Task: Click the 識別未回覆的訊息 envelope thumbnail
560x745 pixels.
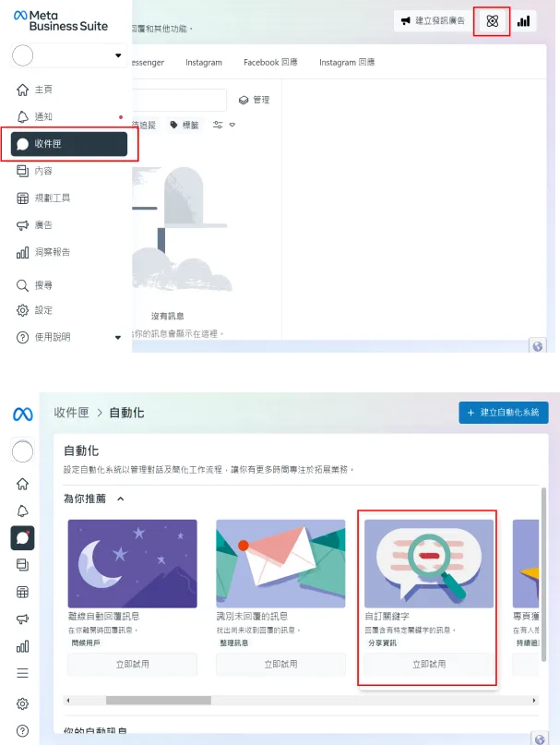Action: 280,563
